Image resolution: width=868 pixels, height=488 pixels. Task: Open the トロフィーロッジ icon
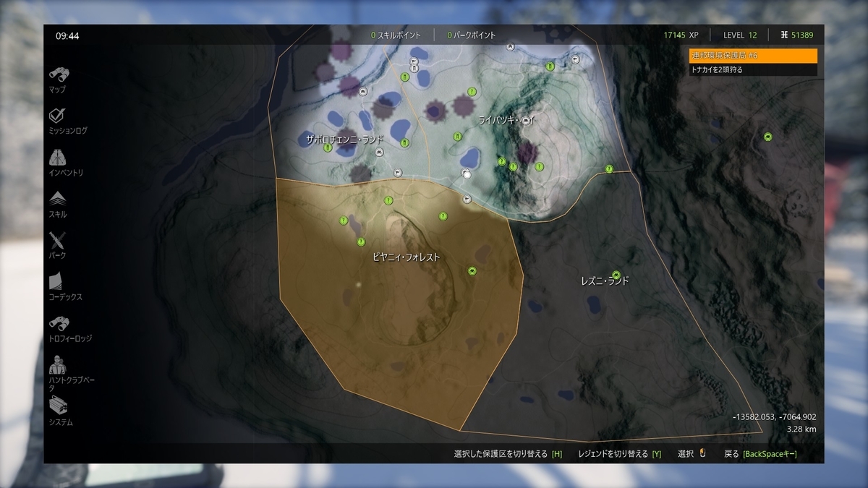(59, 323)
